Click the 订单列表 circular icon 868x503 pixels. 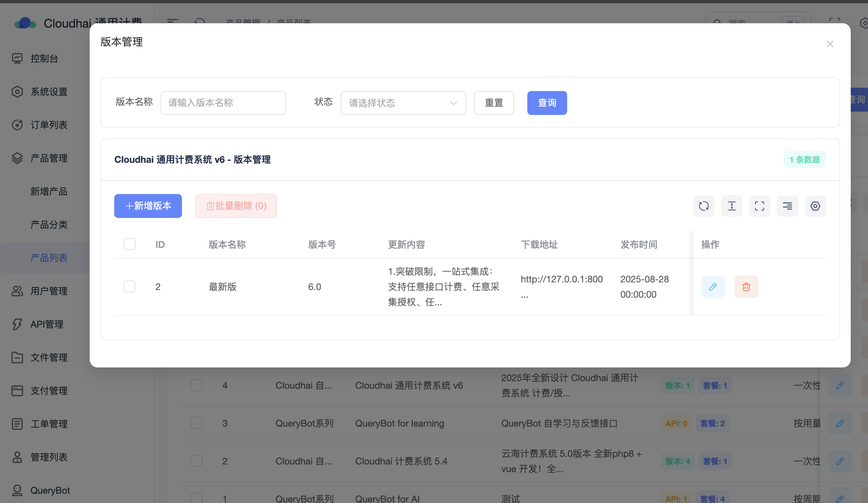click(x=17, y=125)
